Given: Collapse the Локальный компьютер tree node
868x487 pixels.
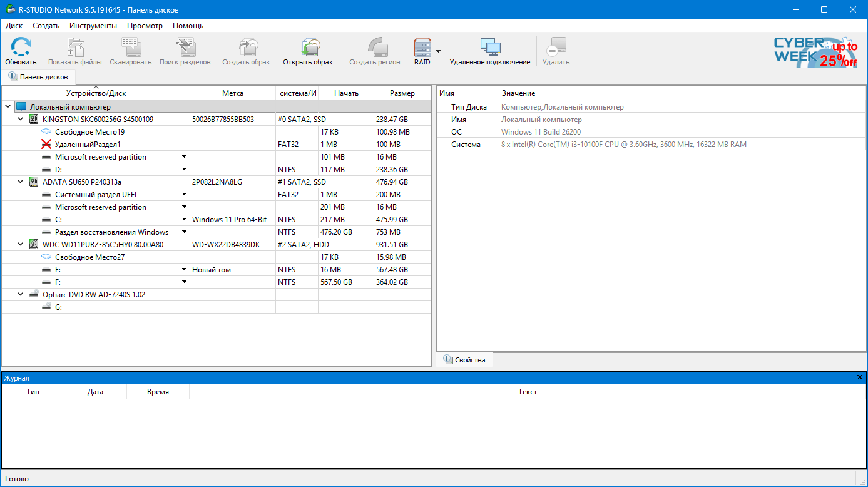Looking at the screenshot, I should (x=8, y=107).
